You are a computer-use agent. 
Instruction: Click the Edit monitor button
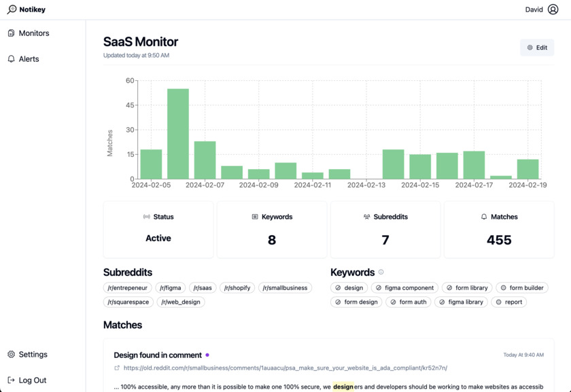[x=537, y=48]
